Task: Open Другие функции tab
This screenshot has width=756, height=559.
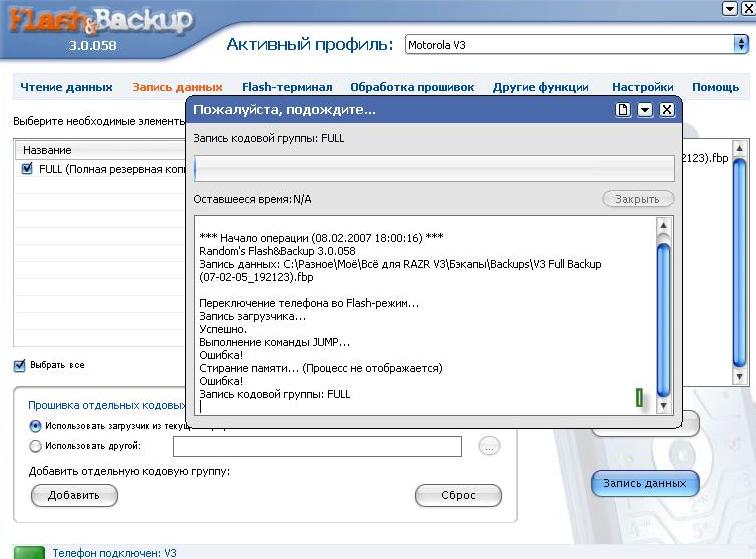Action: pyautogui.click(x=540, y=87)
